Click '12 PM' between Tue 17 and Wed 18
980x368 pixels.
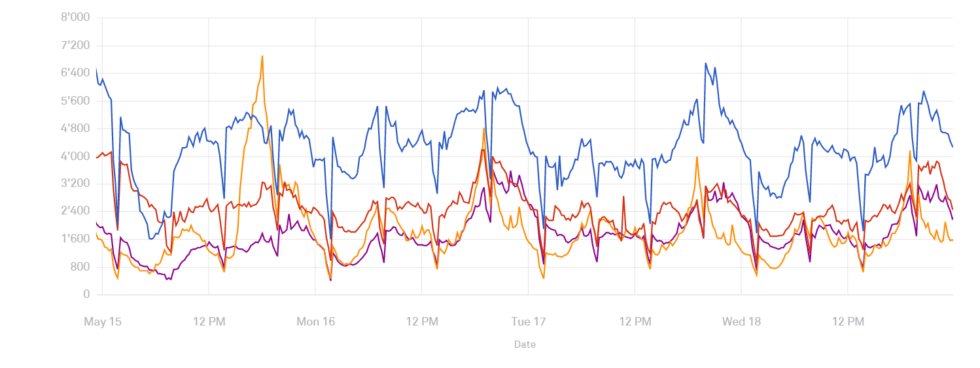click(635, 322)
